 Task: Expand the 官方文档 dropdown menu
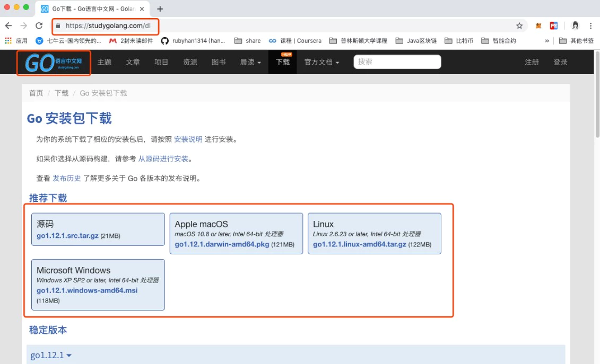point(321,62)
